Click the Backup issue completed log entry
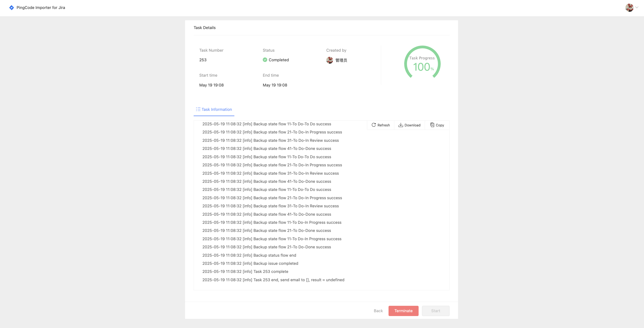This screenshot has width=644, height=328. click(x=250, y=263)
